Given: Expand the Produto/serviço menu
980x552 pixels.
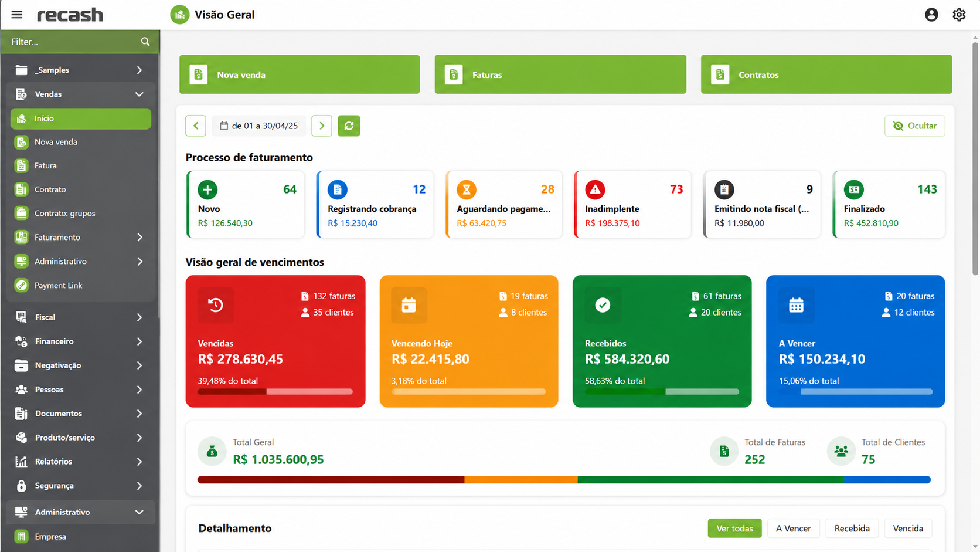Looking at the screenshot, I should tap(80, 437).
